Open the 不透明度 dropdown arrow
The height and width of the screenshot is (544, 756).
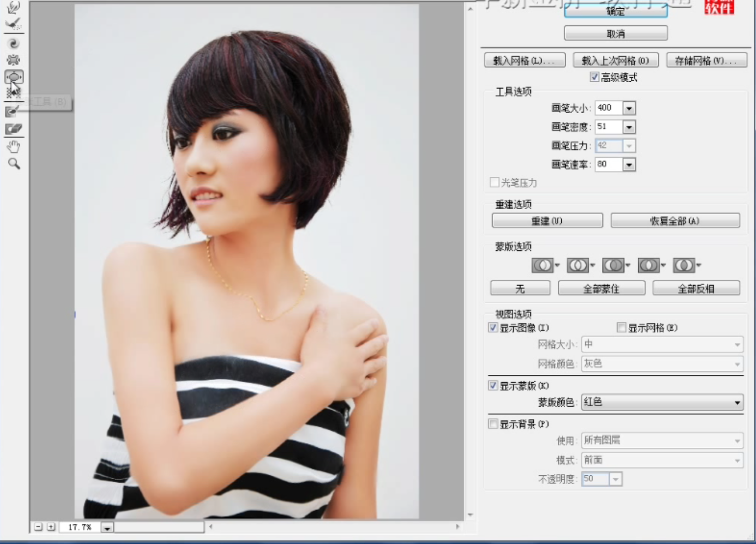pos(615,479)
